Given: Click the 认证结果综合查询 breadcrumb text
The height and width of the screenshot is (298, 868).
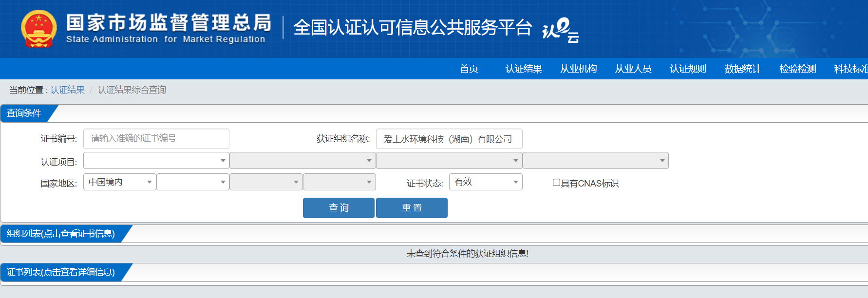Looking at the screenshot, I should coord(132,90).
